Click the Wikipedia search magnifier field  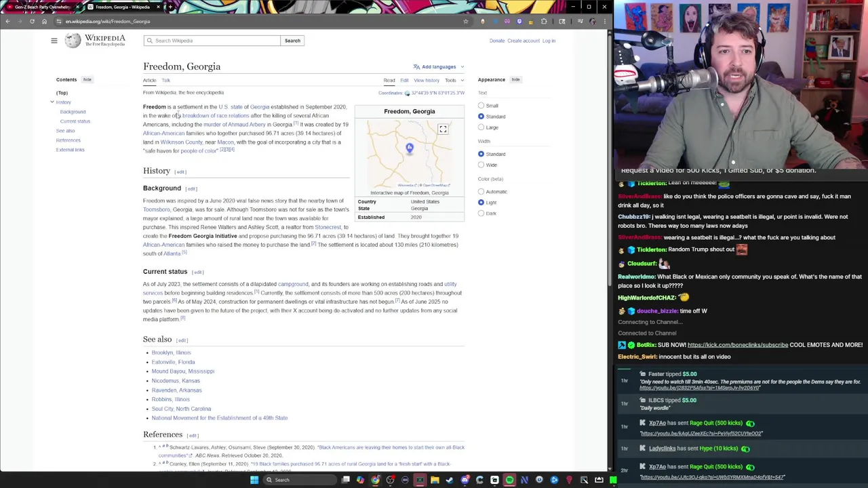tap(212, 41)
